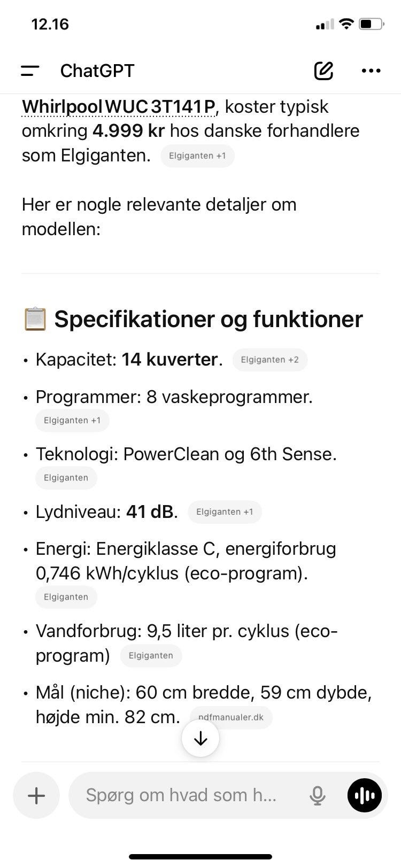Open the ChatGPT model selector title
Viewport: 401px width, 868px height.
pos(97,71)
